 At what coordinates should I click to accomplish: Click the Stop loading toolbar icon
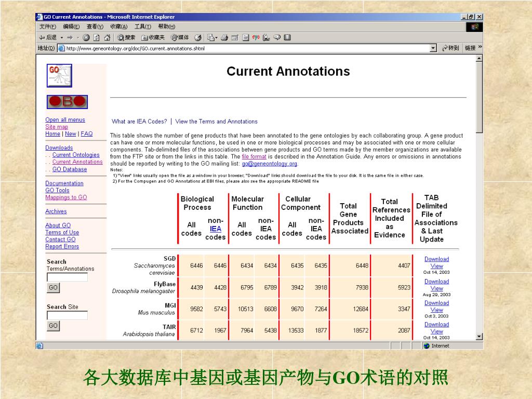(86, 37)
